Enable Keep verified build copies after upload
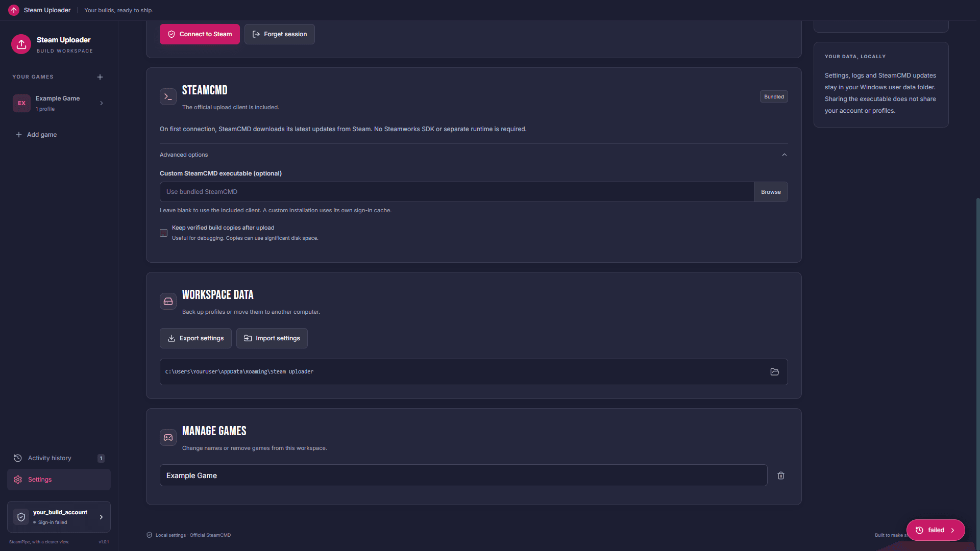 [163, 233]
